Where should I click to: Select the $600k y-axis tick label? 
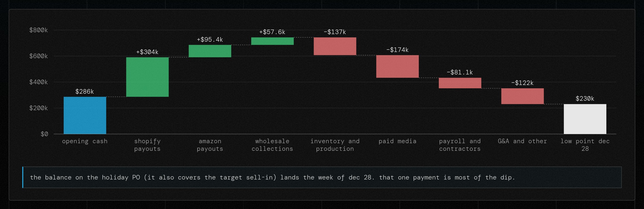(38, 56)
